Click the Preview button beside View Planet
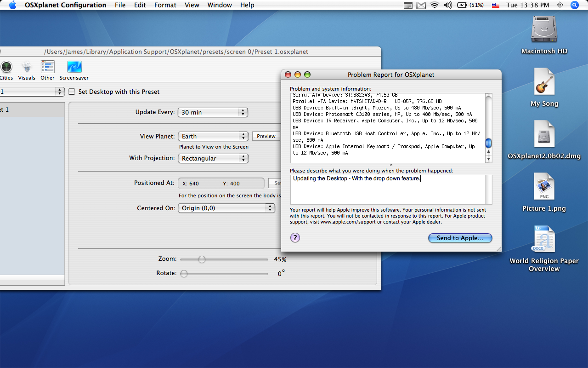The height and width of the screenshot is (368, 588). (266, 136)
